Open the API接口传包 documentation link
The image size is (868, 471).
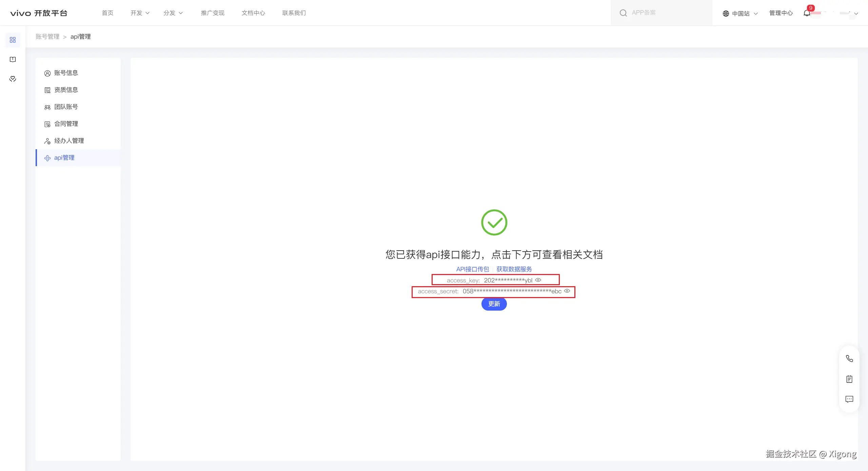click(473, 269)
